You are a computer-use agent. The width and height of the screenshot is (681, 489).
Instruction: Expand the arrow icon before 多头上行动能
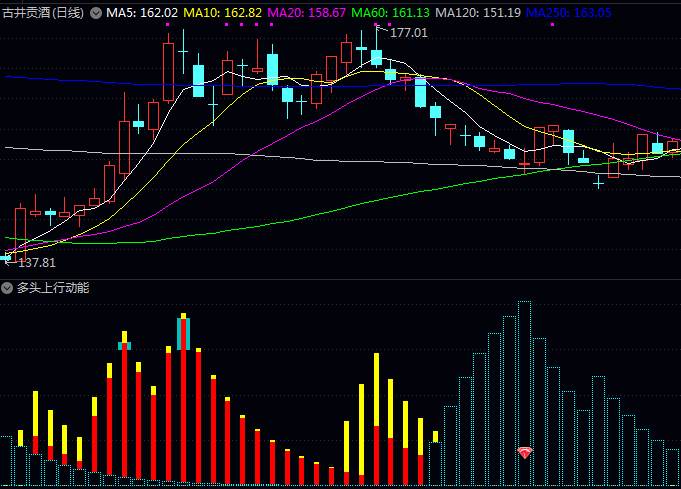(8, 288)
